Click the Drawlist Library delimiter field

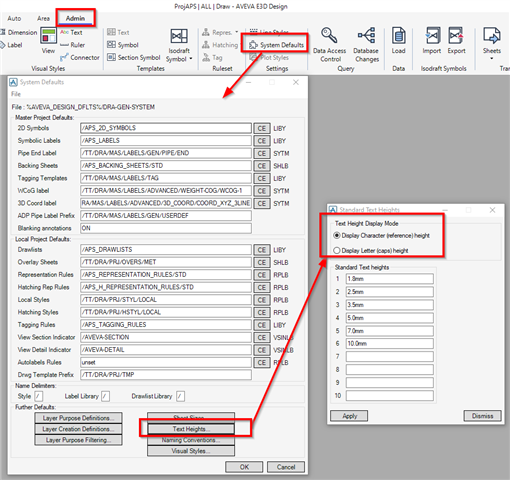point(180,396)
